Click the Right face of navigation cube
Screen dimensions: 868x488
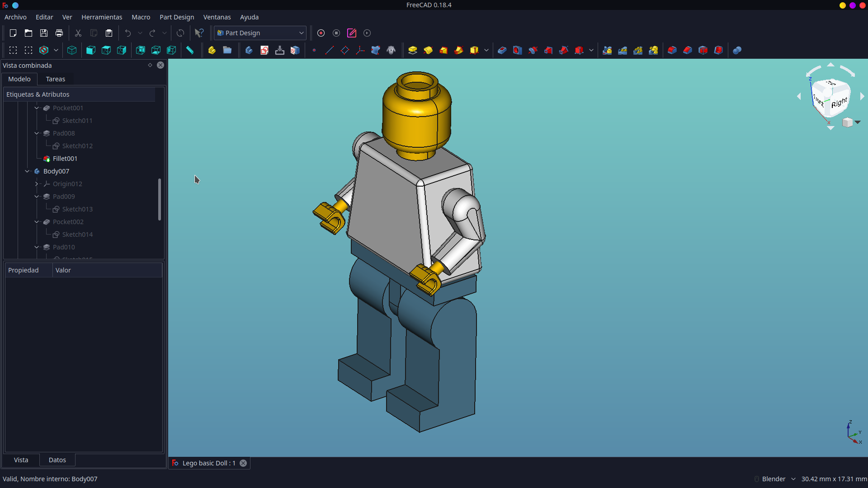click(x=839, y=103)
